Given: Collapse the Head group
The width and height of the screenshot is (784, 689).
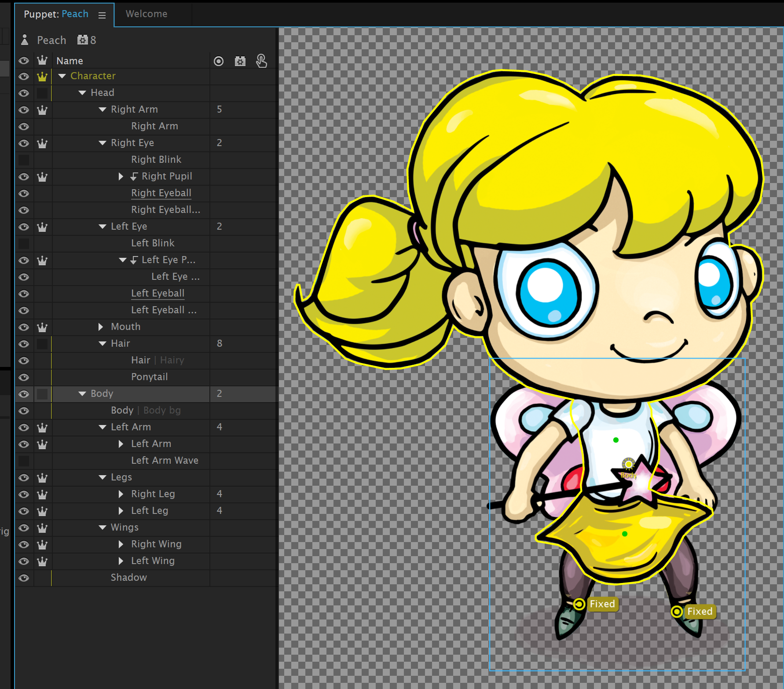Looking at the screenshot, I should 82,93.
